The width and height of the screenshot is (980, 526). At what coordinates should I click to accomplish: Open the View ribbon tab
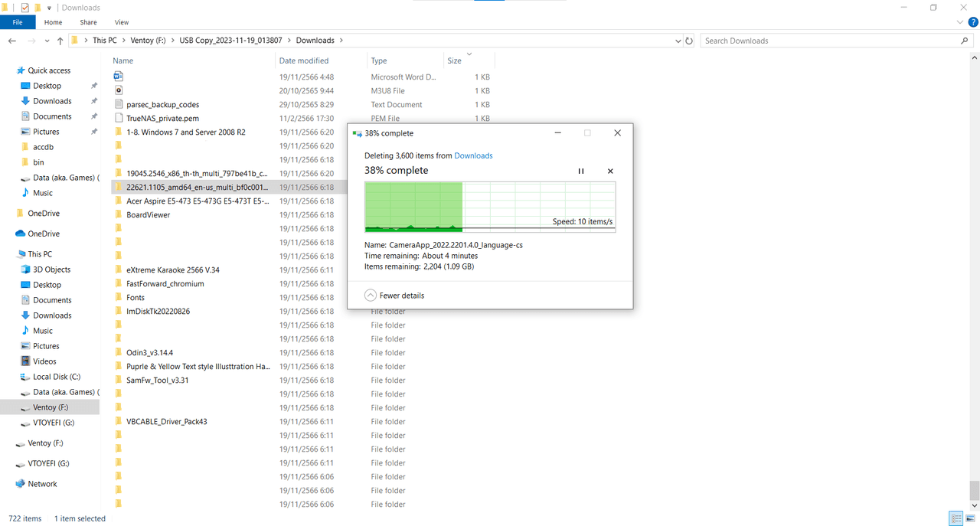[x=121, y=23]
